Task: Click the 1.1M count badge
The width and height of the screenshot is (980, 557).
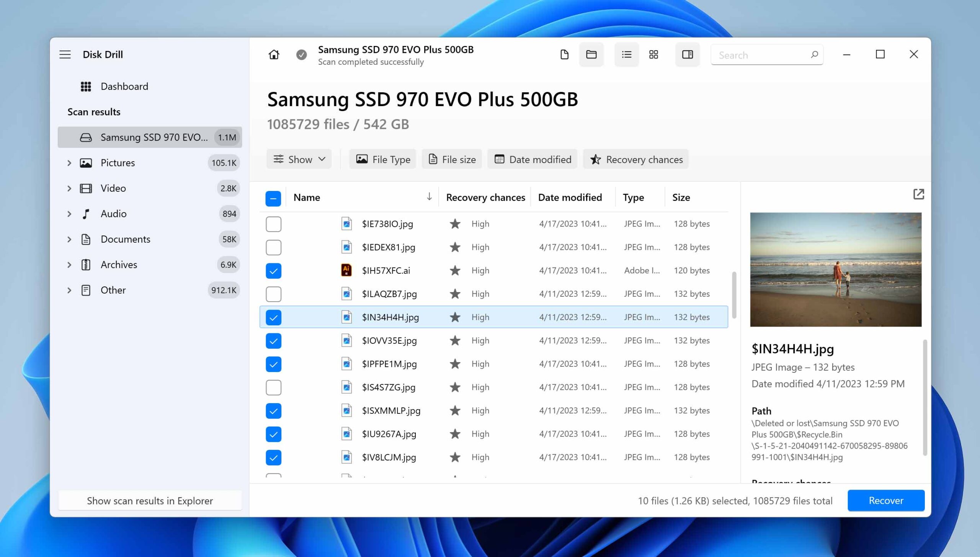Action: pyautogui.click(x=227, y=137)
